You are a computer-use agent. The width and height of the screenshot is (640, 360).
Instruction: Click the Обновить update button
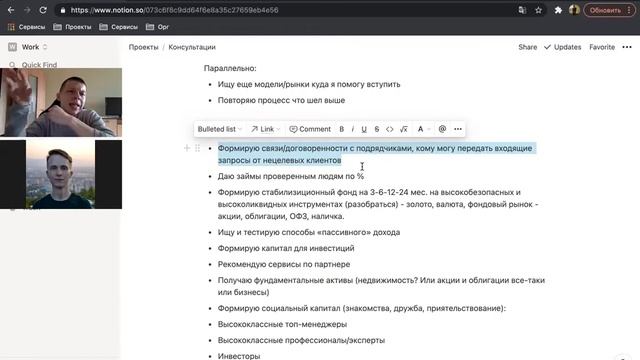[x=609, y=10]
